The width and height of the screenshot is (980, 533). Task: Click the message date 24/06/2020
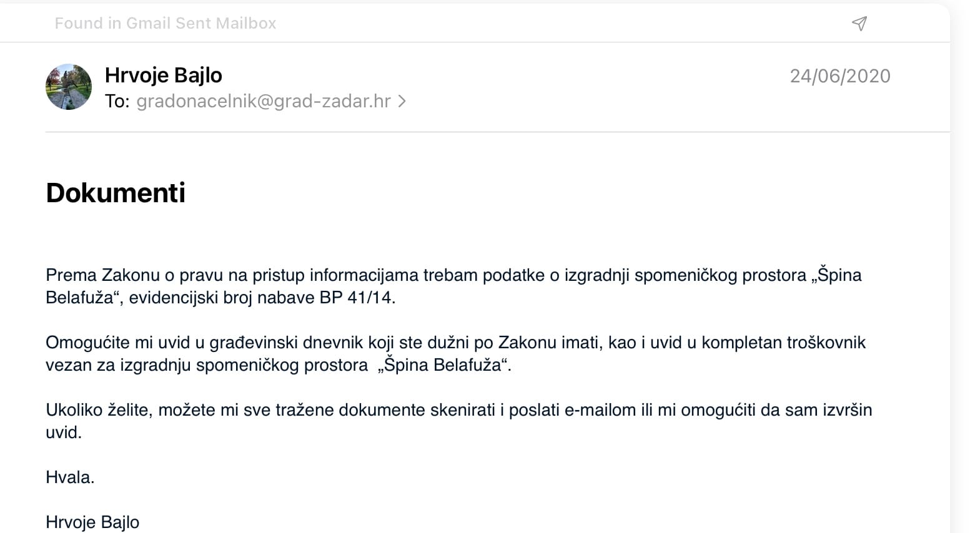tap(840, 76)
